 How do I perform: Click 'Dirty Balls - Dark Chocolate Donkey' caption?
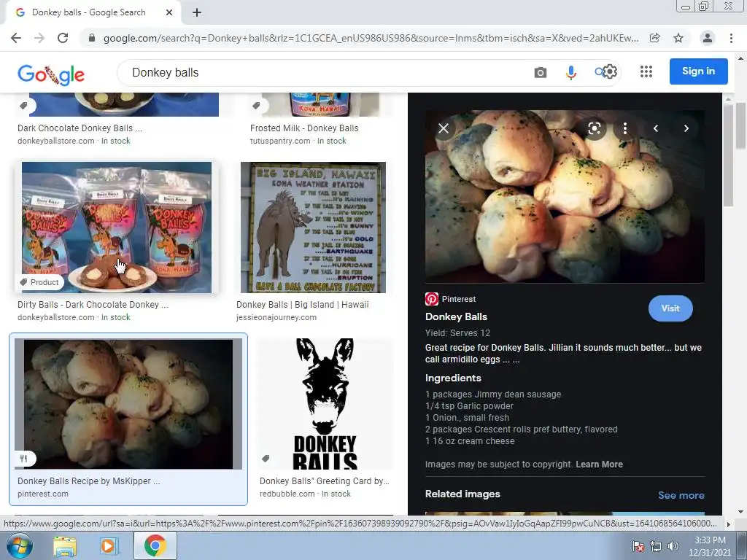coord(93,304)
